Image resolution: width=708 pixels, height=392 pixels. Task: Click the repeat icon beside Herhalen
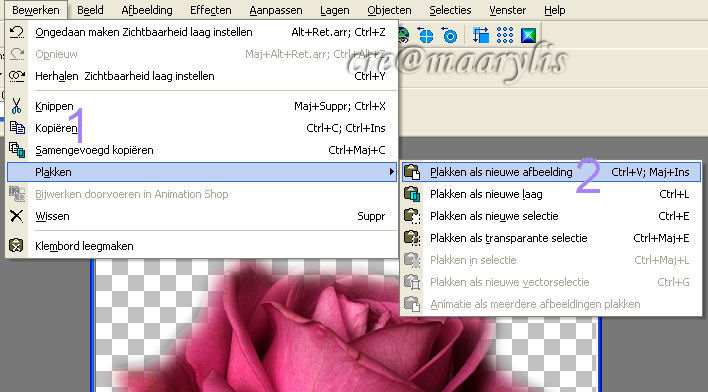[17, 76]
